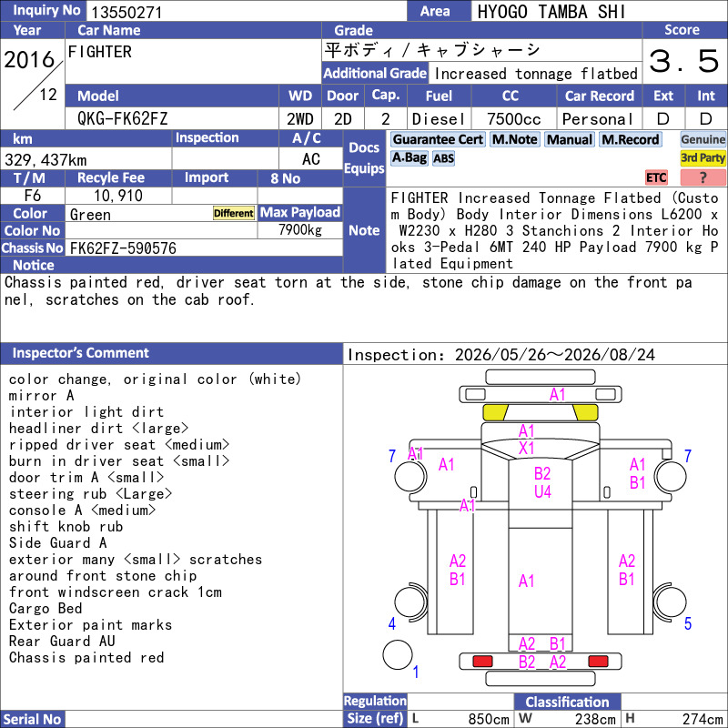This screenshot has width=728, height=728.
Task: Click the spare tire circle in diagram
Action: (398, 654)
